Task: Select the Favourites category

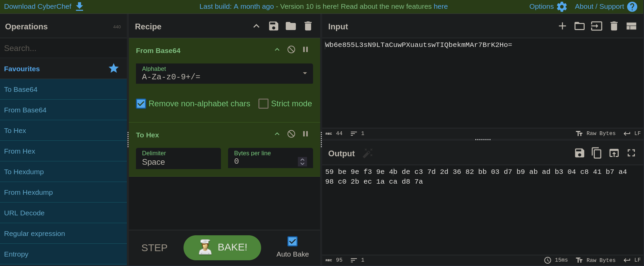Action: pos(63,69)
